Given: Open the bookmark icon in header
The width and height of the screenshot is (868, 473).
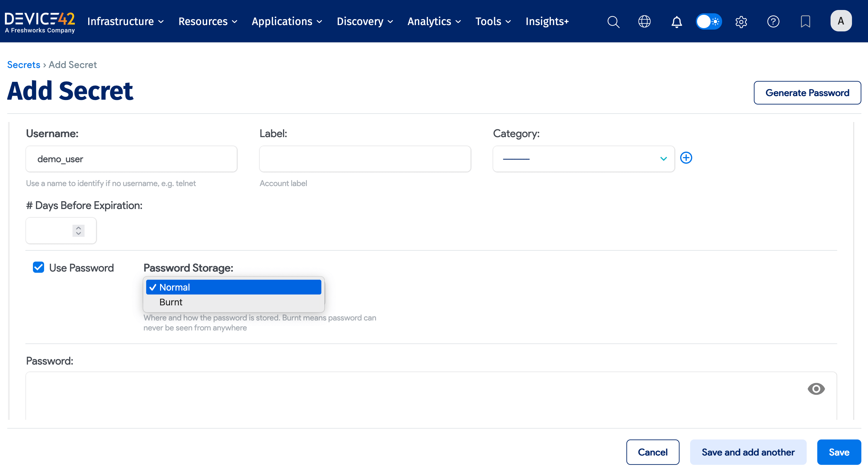Looking at the screenshot, I should (x=805, y=21).
